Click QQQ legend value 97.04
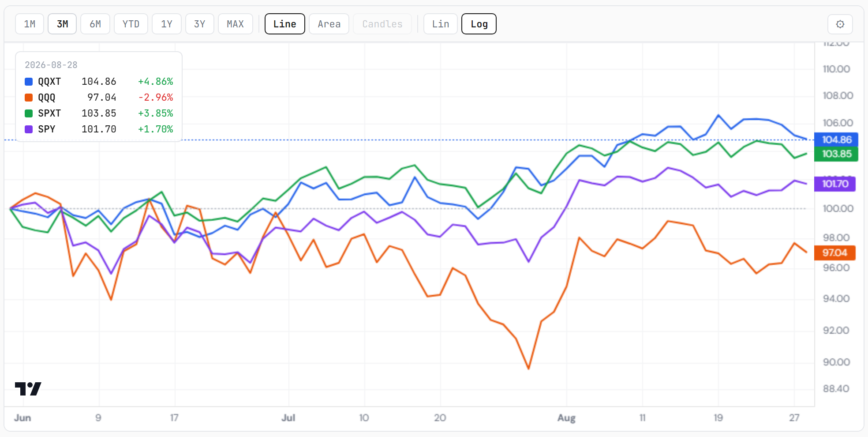This screenshot has width=868, height=437. pyautogui.click(x=102, y=98)
